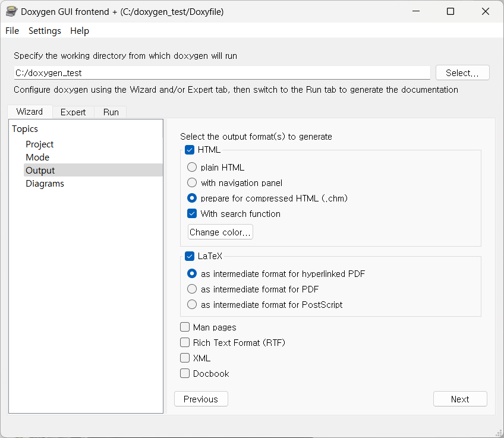Close the Doxygen GUI window
Viewport: 504px width, 438px height.
pyautogui.click(x=486, y=11)
